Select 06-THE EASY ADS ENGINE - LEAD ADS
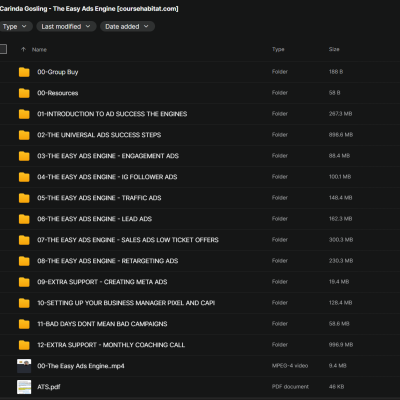 94,219
